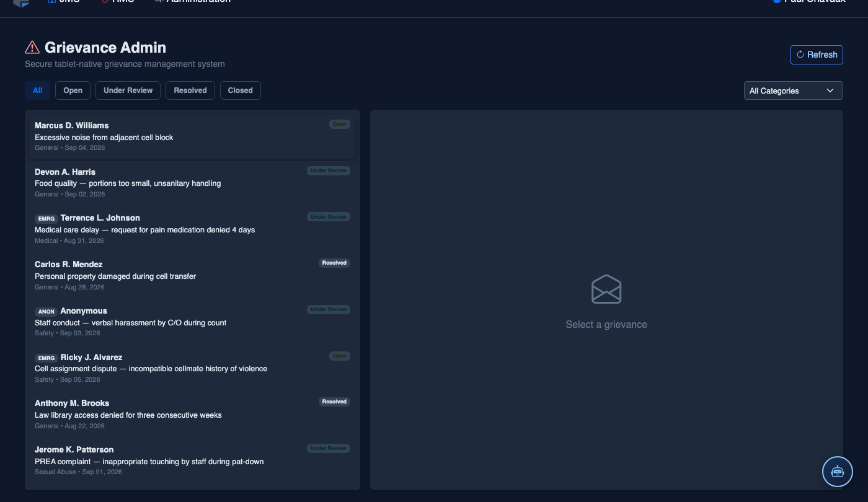
Task: View Jerome K. Patterson's PREA complaint
Action: click(x=192, y=460)
